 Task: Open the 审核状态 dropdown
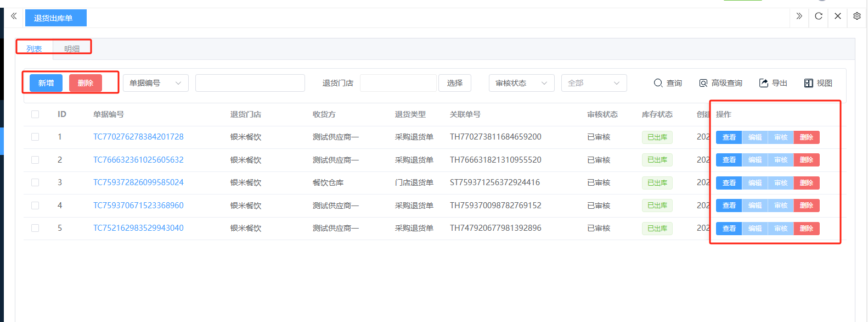(x=521, y=83)
